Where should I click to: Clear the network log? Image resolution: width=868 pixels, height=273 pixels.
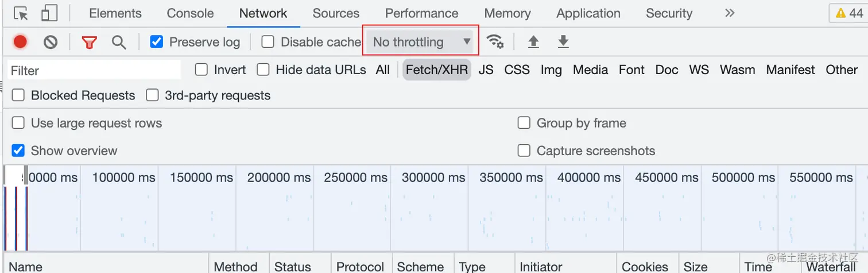(51, 41)
